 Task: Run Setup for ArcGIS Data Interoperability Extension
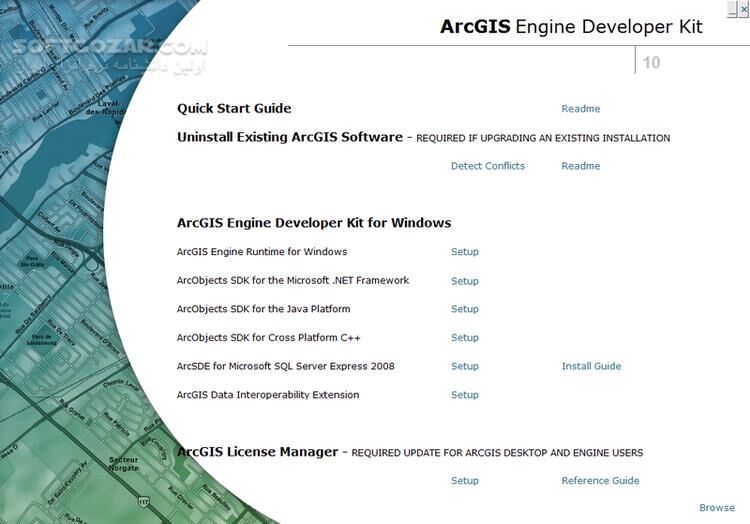coord(464,395)
